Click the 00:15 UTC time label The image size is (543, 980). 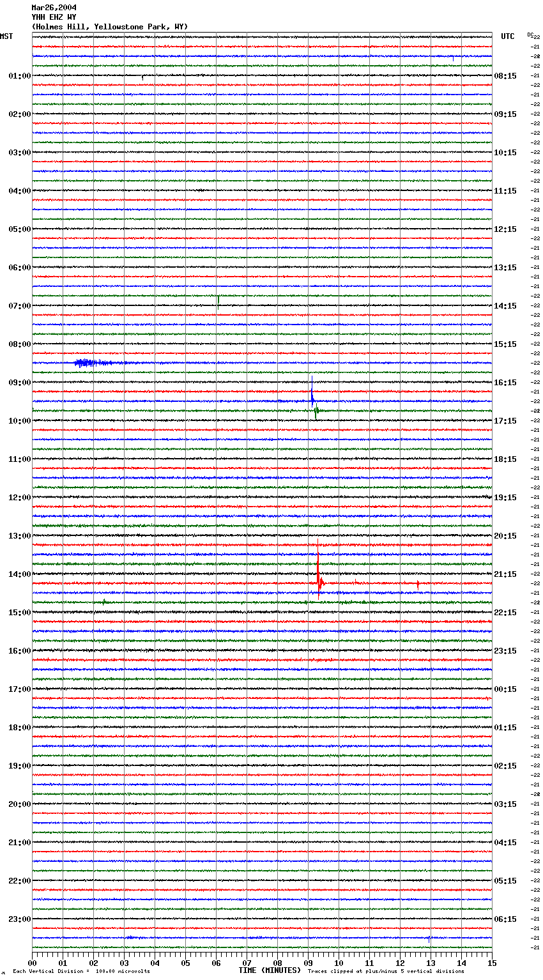pos(505,689)
